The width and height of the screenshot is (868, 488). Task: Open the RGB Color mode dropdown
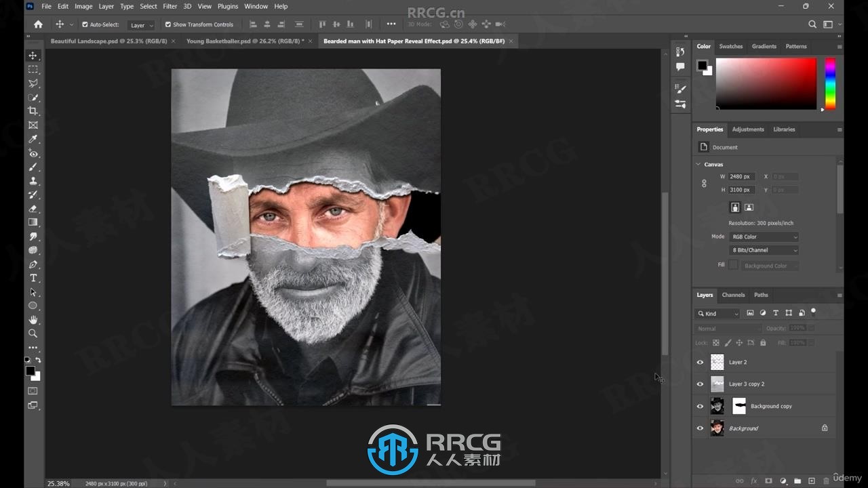[764, 237]
